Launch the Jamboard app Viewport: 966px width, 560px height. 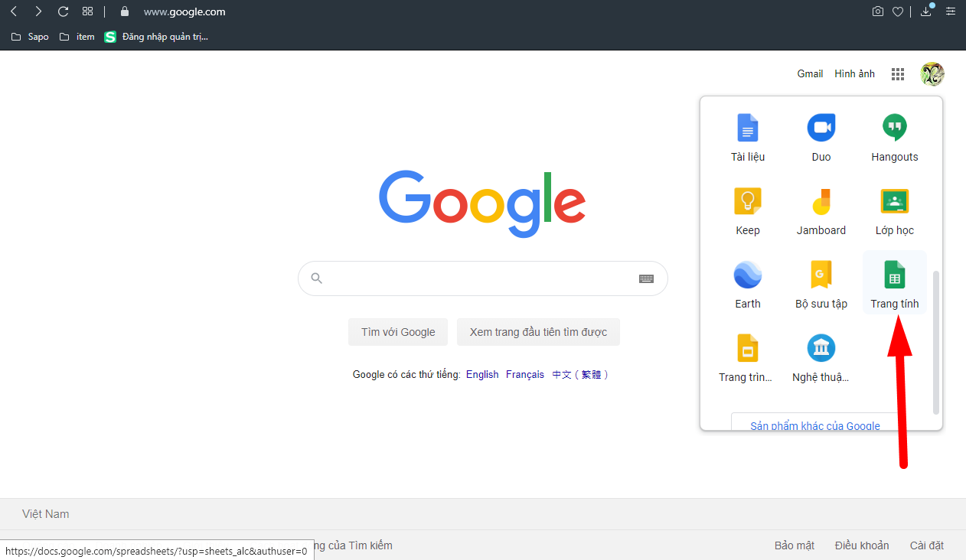(821, 211)
